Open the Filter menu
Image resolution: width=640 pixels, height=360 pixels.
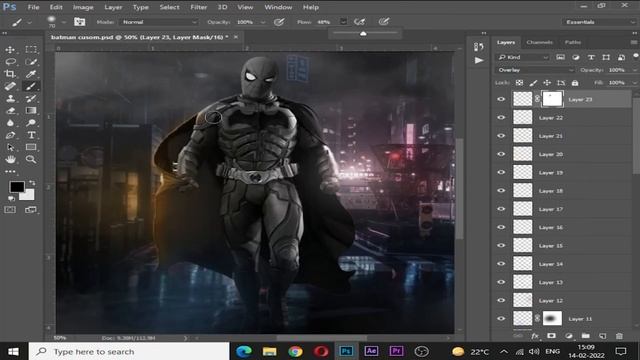click(198, 7)
